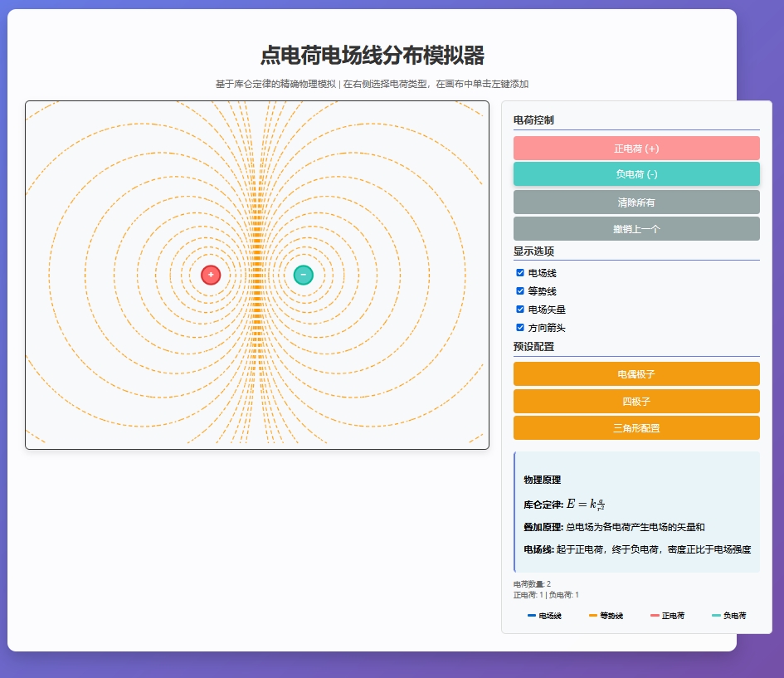Click the 显示选项 section heading
This screenshot has height=678, width=784.
click(533, 251)
